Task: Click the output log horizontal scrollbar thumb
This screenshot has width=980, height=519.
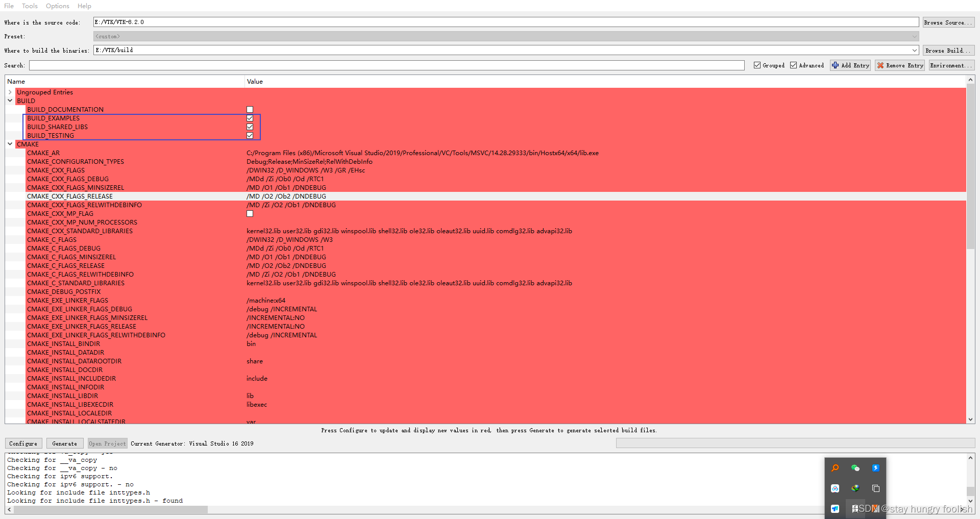Action: (110, 509)
